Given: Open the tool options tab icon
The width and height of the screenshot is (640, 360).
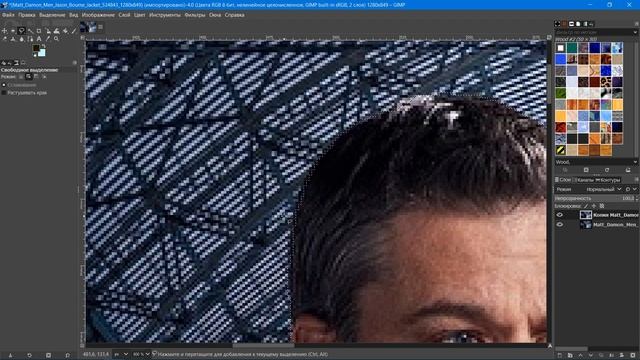Looking at the screenshot, I should [x=4, y=63].
